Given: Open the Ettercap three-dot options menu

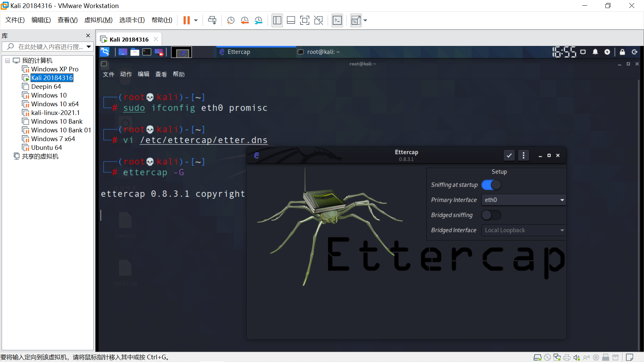Looking at the screenshot, I should (523, 156).
